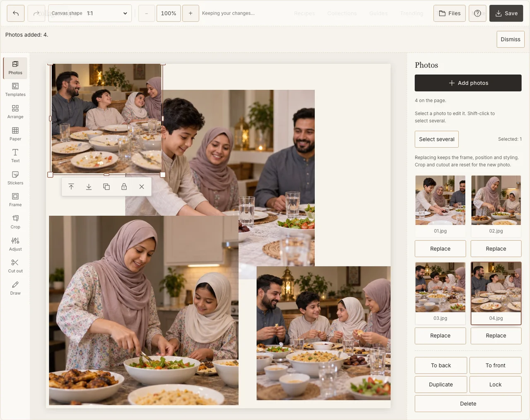Open the Files button
The height and width of the screenshot is (420, 530).
click(x=450, y=13)
